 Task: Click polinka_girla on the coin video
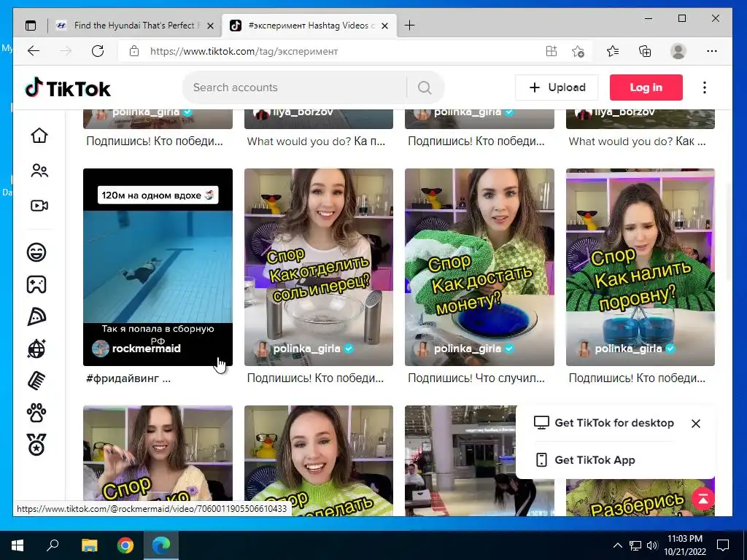click(x=468, y=349)
